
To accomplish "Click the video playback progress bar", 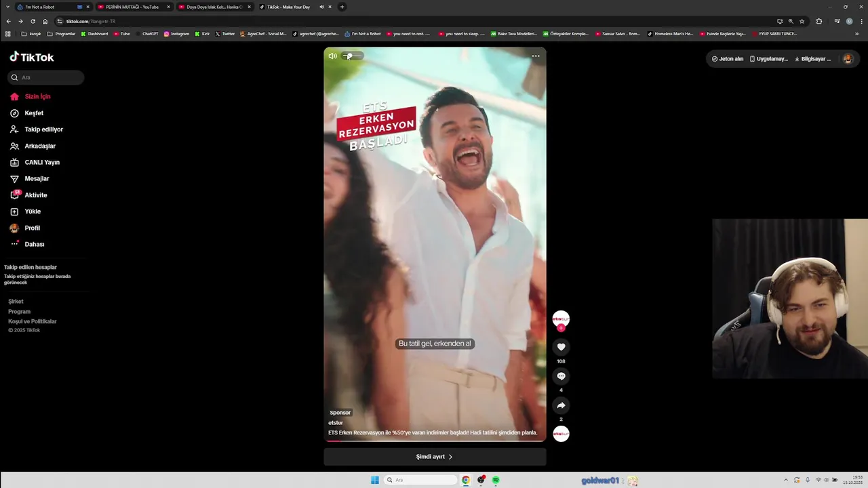I will [435, 441].
